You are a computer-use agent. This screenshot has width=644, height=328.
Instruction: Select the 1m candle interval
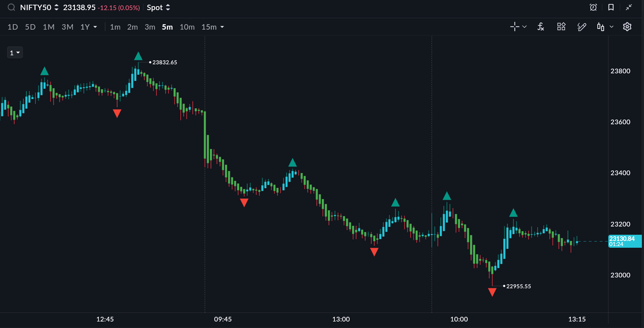point(115,27)
